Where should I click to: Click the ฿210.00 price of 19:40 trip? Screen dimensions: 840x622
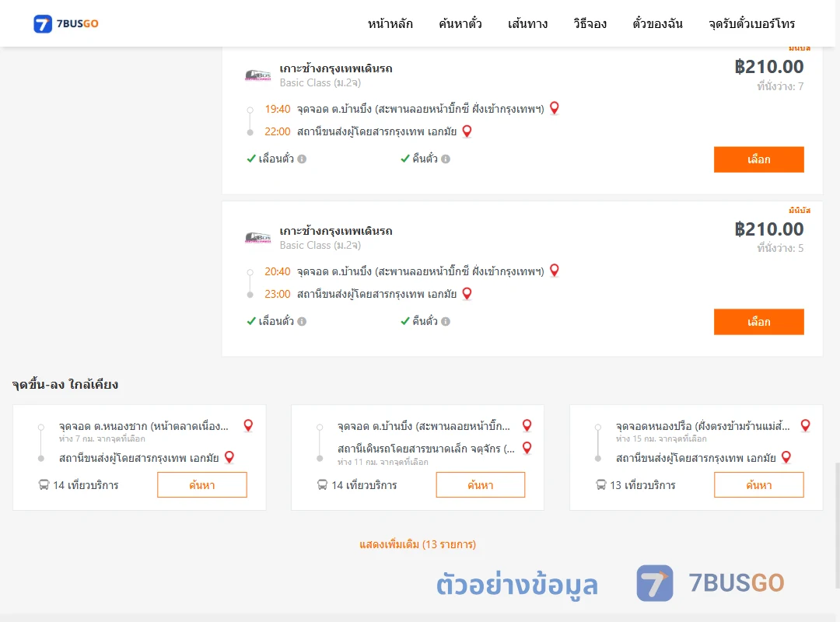click(x=768, y=67)
